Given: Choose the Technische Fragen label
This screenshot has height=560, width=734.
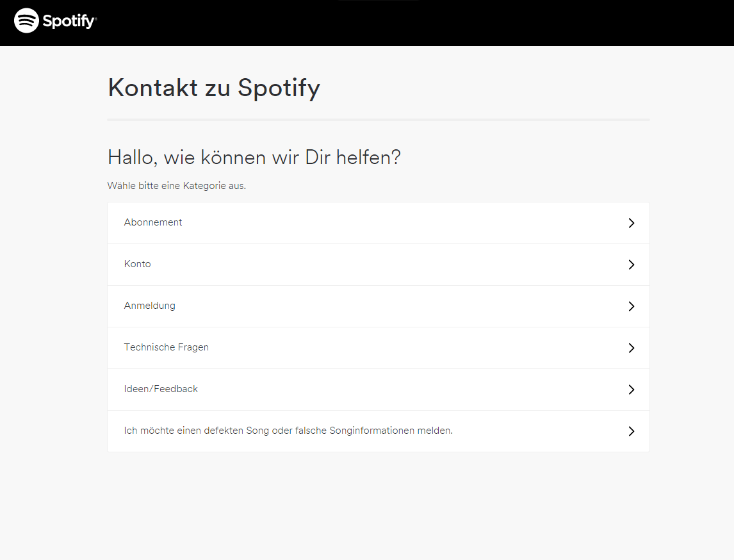Looking at the screenshot, I should pos(166,347).
